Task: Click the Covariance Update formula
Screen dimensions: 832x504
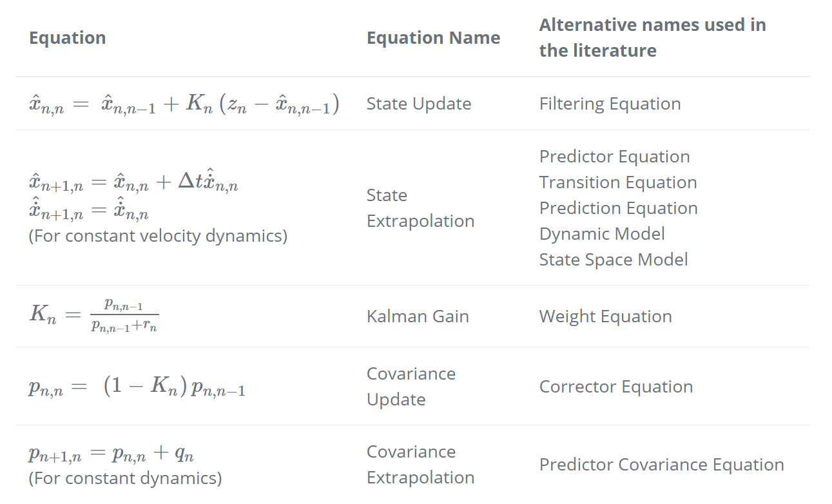Action: point(137,388)
